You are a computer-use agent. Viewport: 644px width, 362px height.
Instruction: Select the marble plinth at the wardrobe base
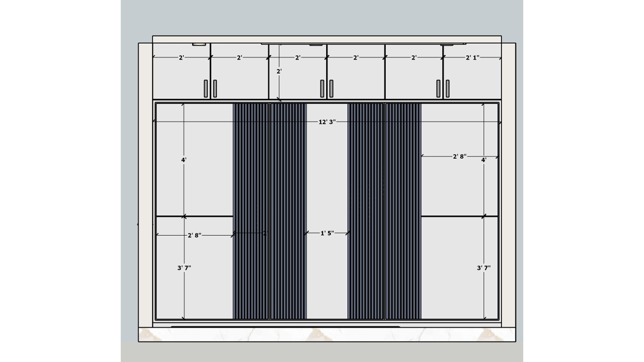pos(327,335)
